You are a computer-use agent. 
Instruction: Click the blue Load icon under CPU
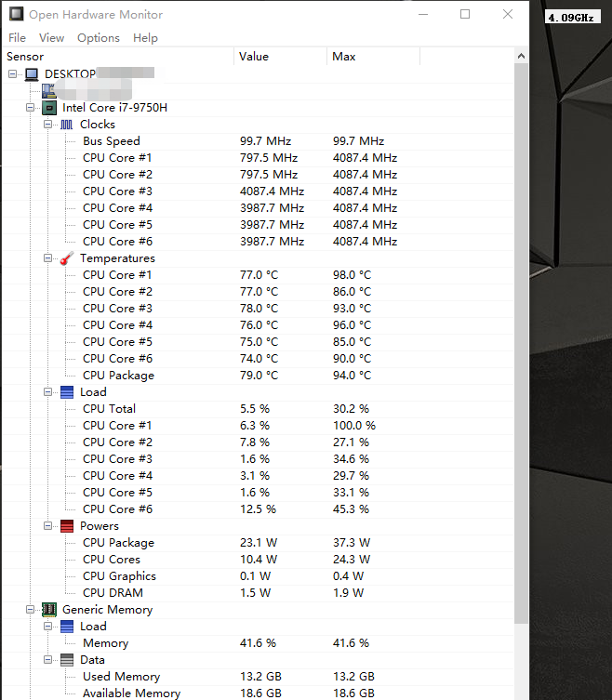click(67, 392)
